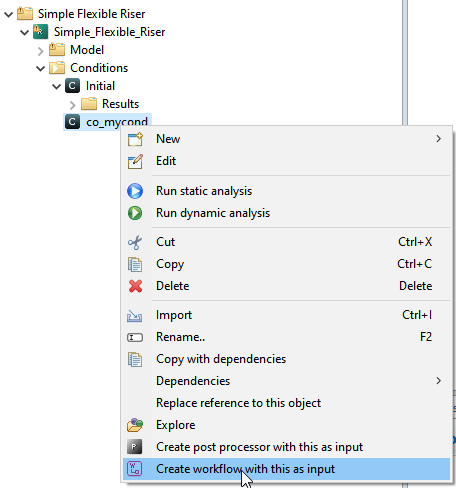Click the Explore folder icon
The height and width of the screenshot is (488, 456).
[x=135, y=425]
